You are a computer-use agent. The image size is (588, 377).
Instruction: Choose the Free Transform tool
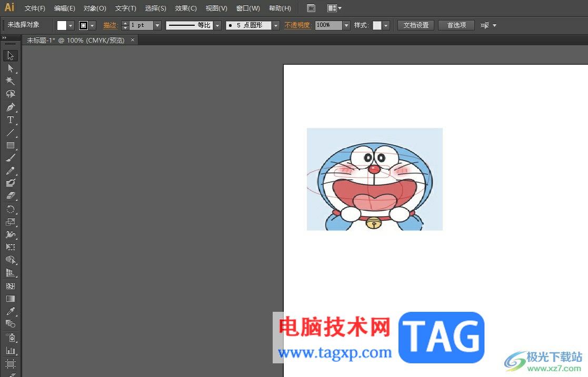tap(11, 247)
